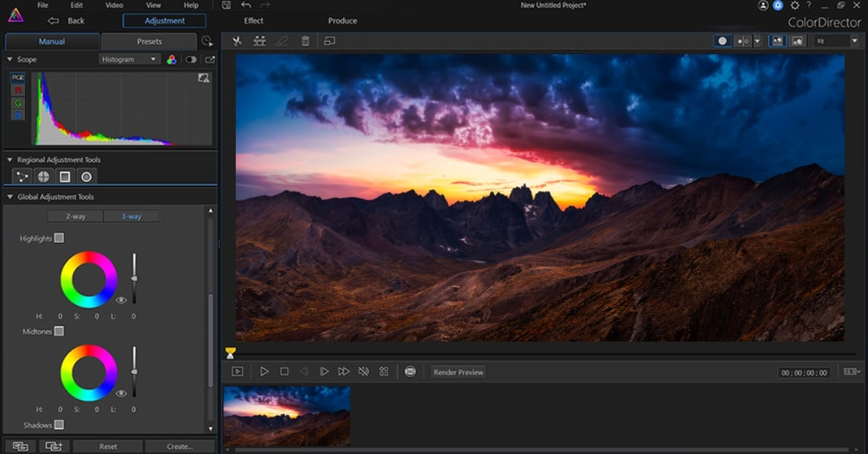The width and height of the screenshot is (868, 454).
Task: Click the undo arrow
Action: coord(246,5)
